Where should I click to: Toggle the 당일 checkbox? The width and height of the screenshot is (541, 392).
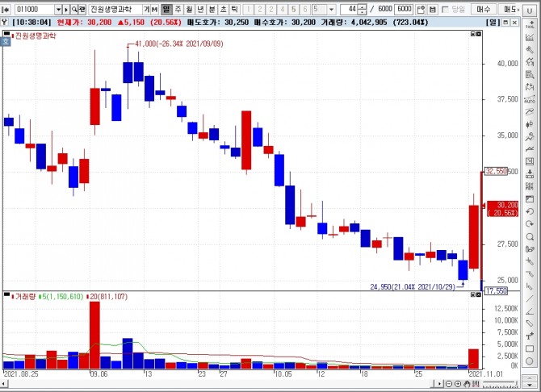pos(445,10)
